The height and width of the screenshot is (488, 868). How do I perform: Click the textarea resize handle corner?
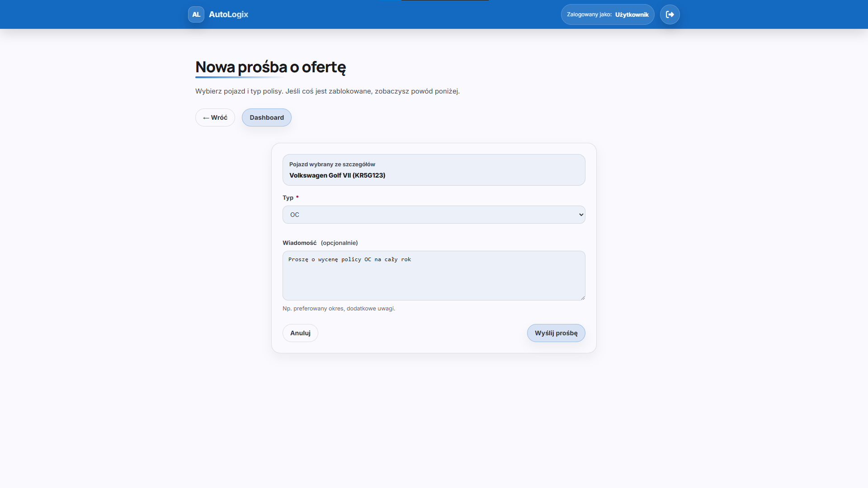coord(583,298)
